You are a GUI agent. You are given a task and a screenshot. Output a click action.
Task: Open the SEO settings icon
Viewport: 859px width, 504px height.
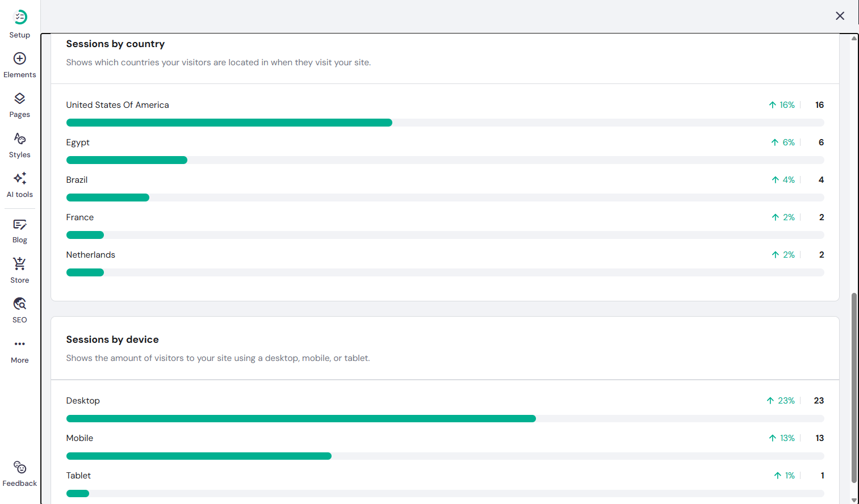pos(20,304)
